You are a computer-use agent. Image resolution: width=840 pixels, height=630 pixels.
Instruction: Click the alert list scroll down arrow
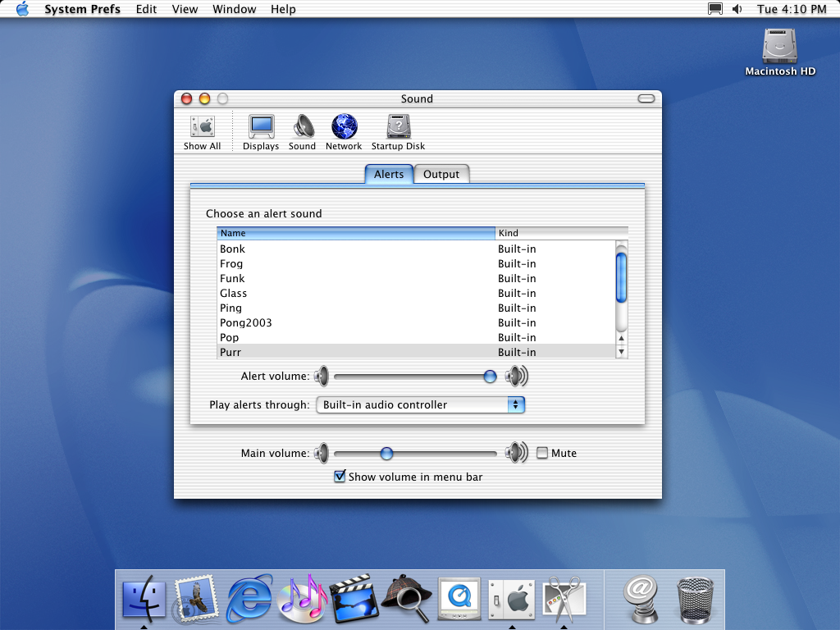pos(621,352)
